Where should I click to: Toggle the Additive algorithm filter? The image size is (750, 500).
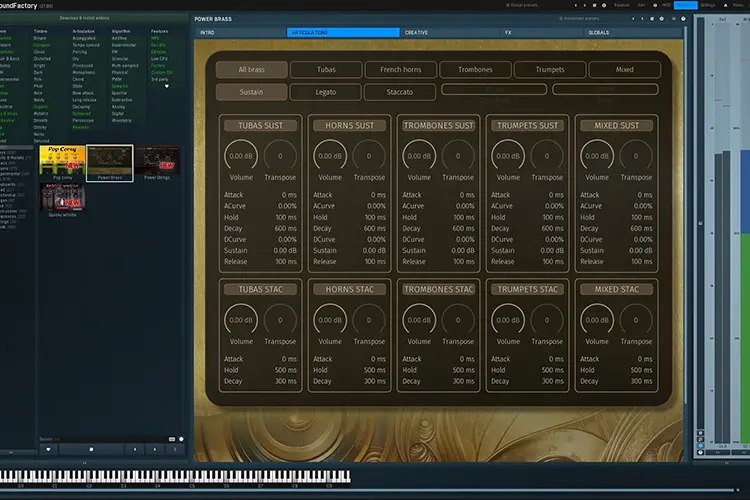coord(119,38)
